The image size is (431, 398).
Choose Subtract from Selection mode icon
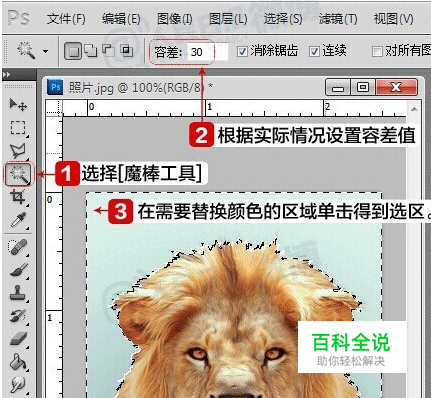coord(108,51)
